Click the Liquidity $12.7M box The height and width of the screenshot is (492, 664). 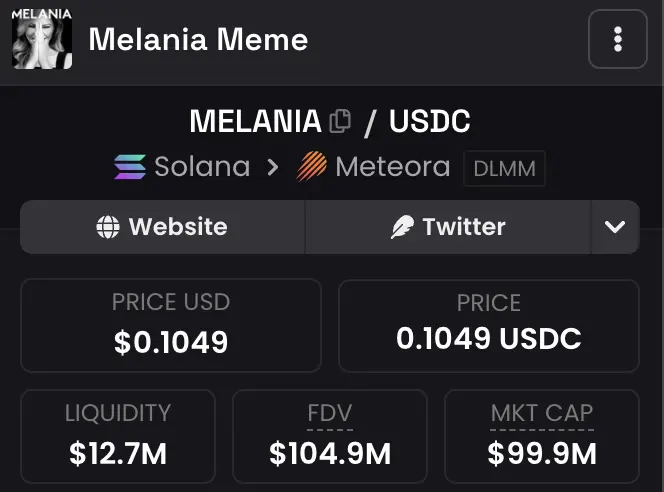(118, 436)
